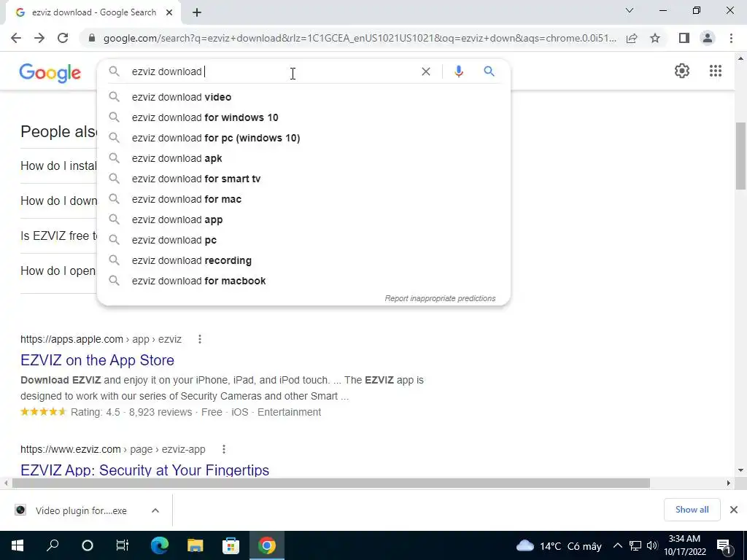Click the browser forward arrow
Viewport: 747px width, 560px height.
click(39, 38)
